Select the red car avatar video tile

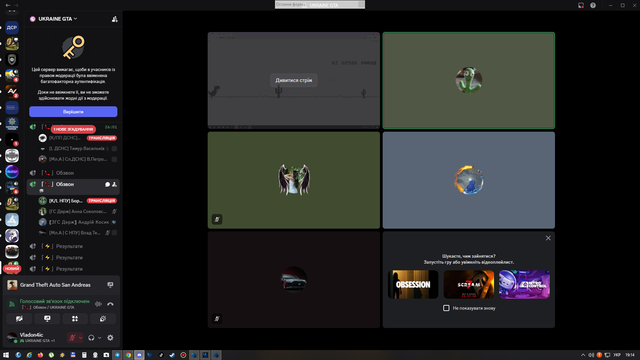point(293,280)
